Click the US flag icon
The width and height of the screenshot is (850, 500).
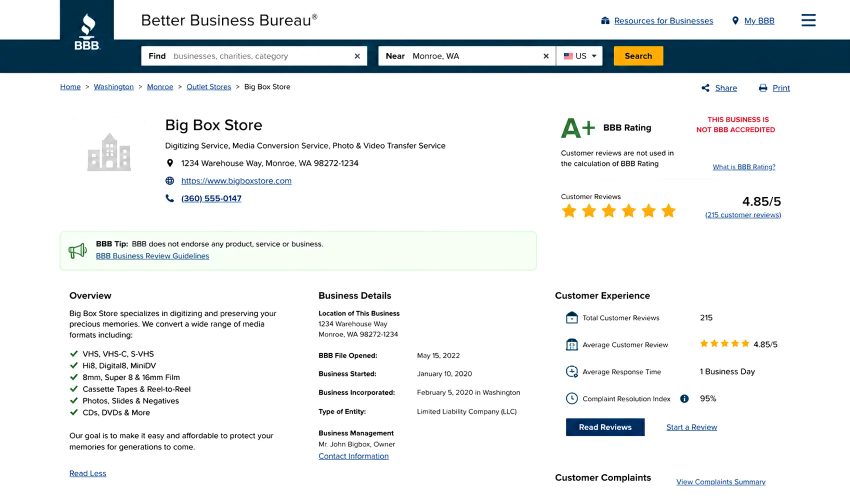tap(568, 56)
